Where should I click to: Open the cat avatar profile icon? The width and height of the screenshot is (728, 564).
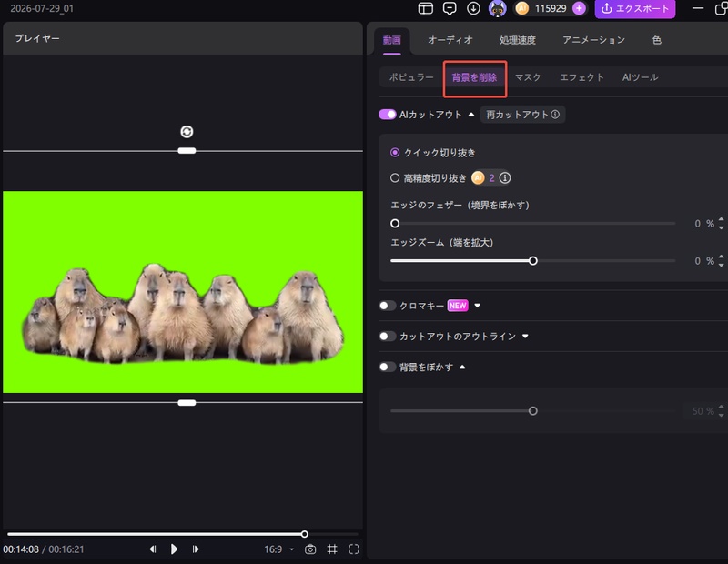(x=497, y=8)
